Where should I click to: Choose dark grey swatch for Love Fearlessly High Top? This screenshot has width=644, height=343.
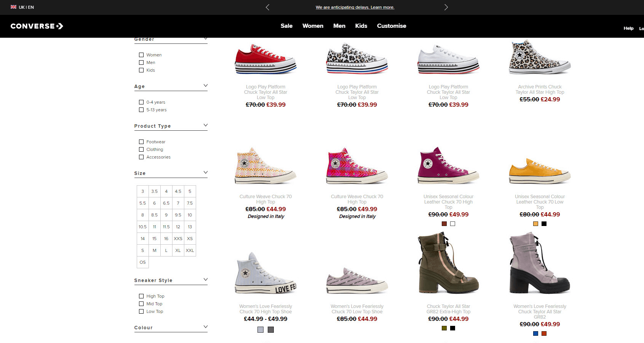[271, 330]
